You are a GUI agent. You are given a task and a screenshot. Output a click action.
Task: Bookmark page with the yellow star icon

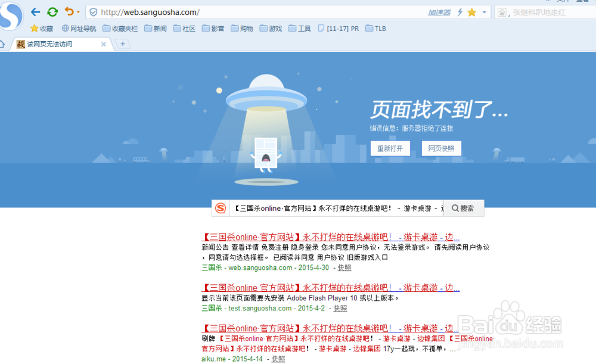pyautogui.click(x=471, y=13)
